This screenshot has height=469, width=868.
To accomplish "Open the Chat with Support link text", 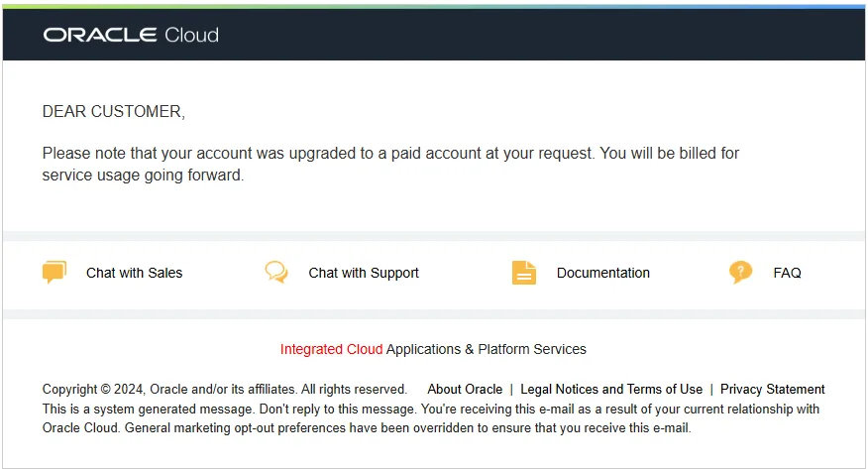I will click(364, 273).
